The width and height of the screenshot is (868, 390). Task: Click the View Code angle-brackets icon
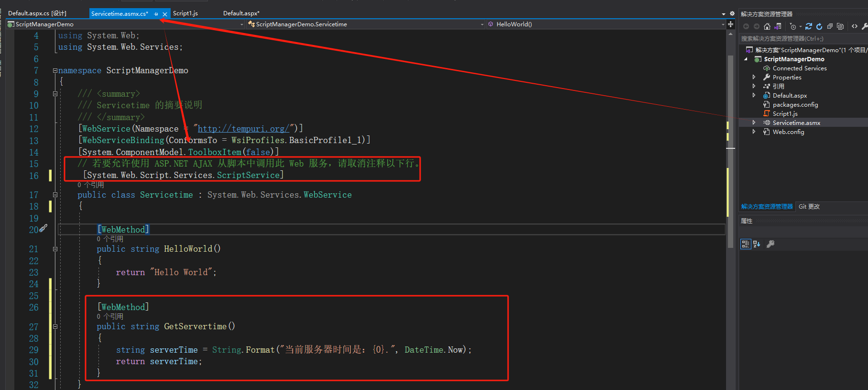coord(855,26)
